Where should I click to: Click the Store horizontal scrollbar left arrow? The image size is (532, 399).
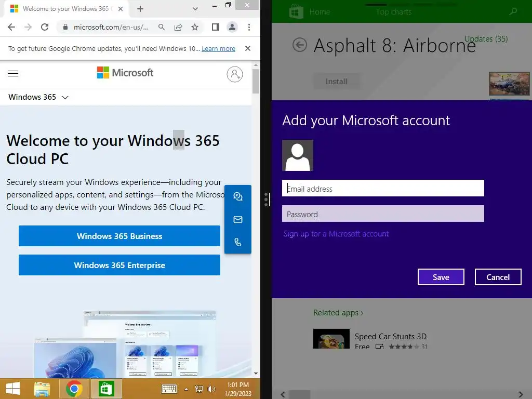click(283, 395)
